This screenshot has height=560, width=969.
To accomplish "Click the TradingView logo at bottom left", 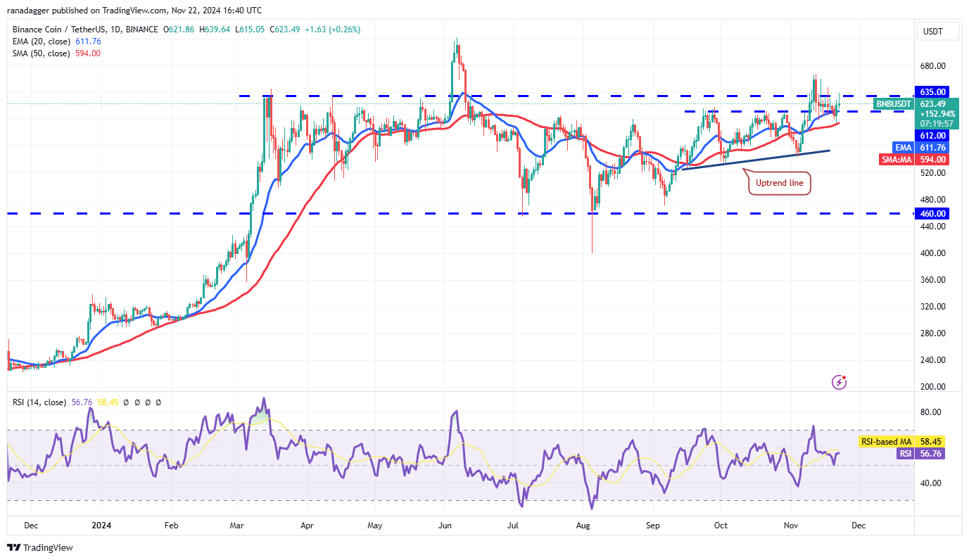I will pyautogui.click(x=40, y=547).
